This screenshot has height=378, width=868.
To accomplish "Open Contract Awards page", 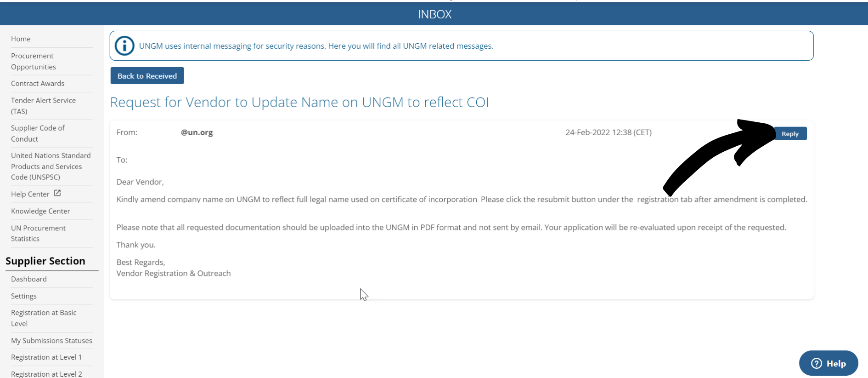I will coord(38,83).
